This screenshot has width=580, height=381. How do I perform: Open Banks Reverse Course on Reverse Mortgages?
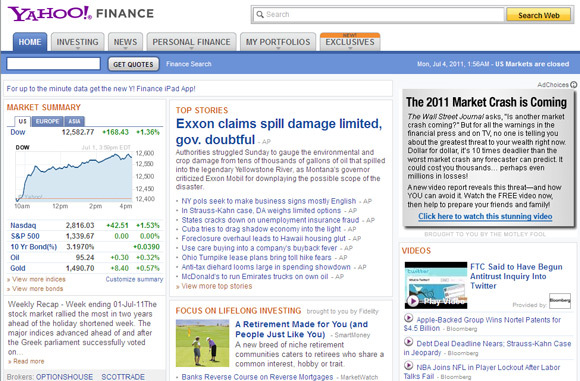(257, 377)
